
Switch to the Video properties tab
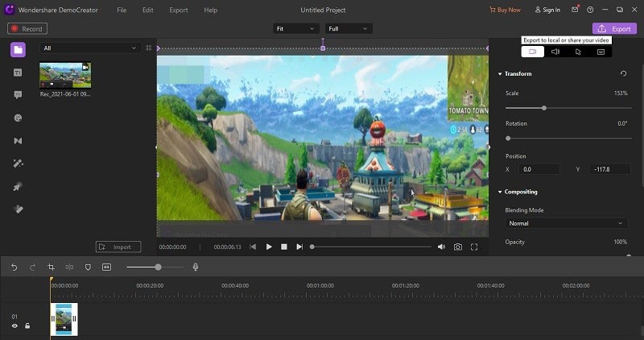pyautogui.click(x=533, y=52)
